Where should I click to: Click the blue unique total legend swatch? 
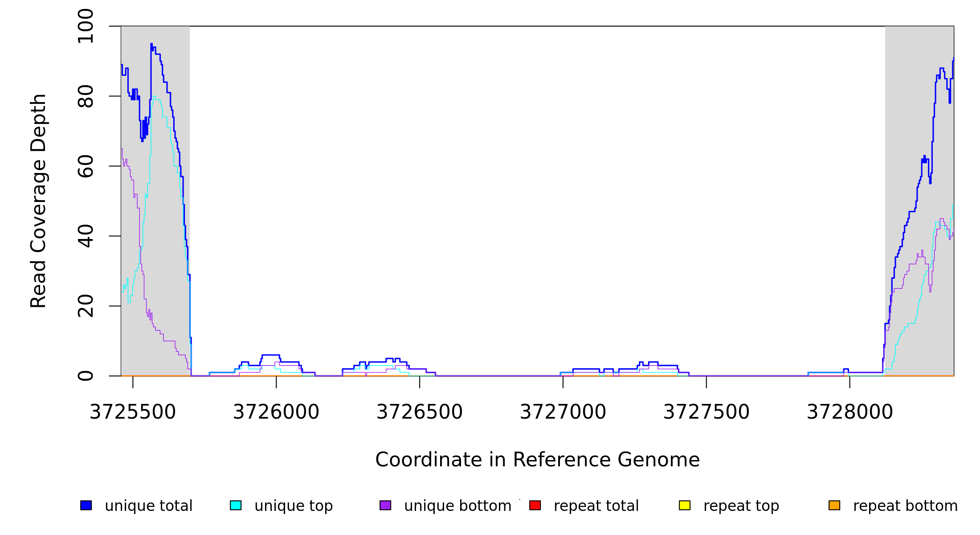86,505
